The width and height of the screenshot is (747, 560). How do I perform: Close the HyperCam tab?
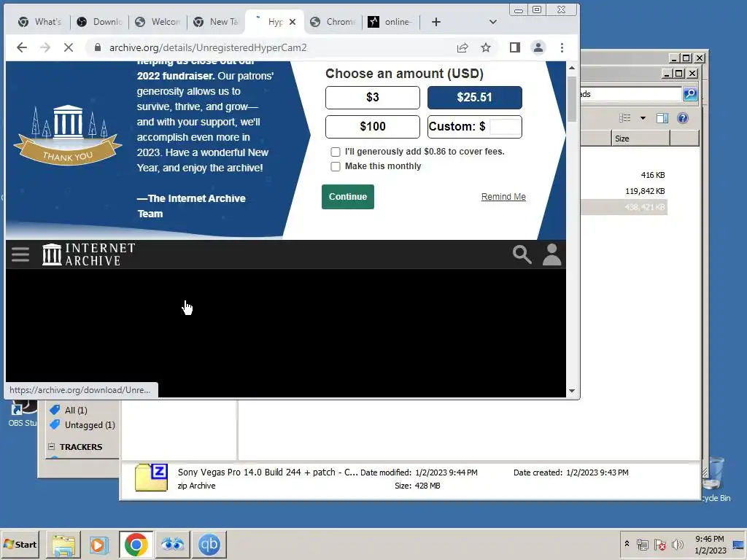click(293, 22)
